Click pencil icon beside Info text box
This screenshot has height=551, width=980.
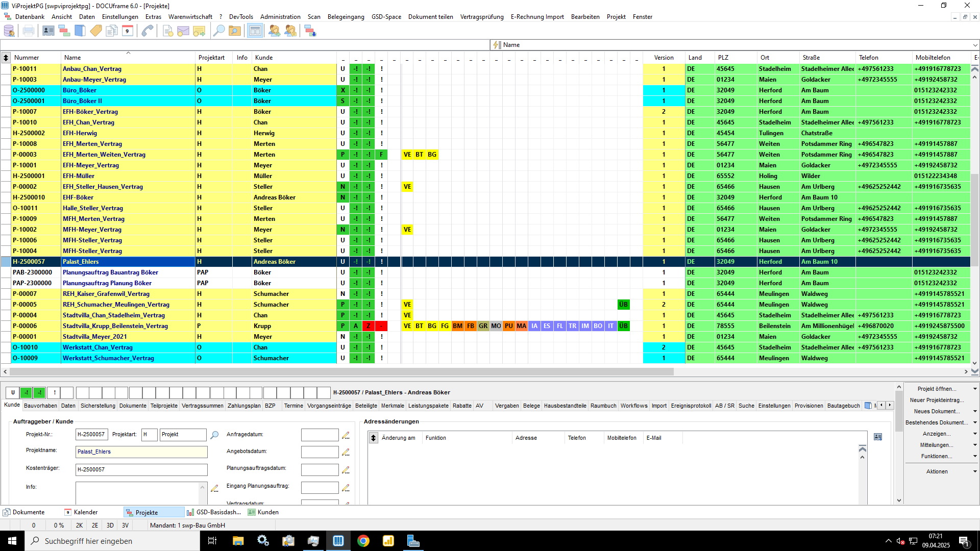point(214,488)
